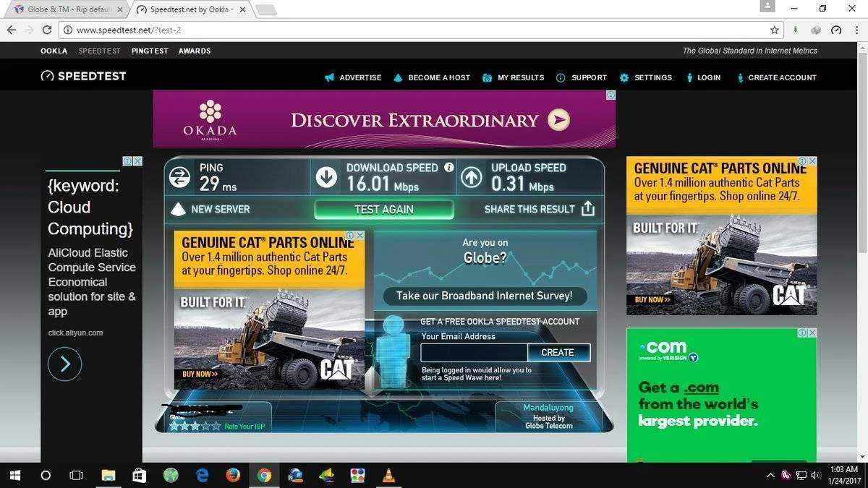Image resolution: width=868 pixels, height=488 pixels.
Task: Open the AWARDS top nav item
Action: (x=195, y=51)
